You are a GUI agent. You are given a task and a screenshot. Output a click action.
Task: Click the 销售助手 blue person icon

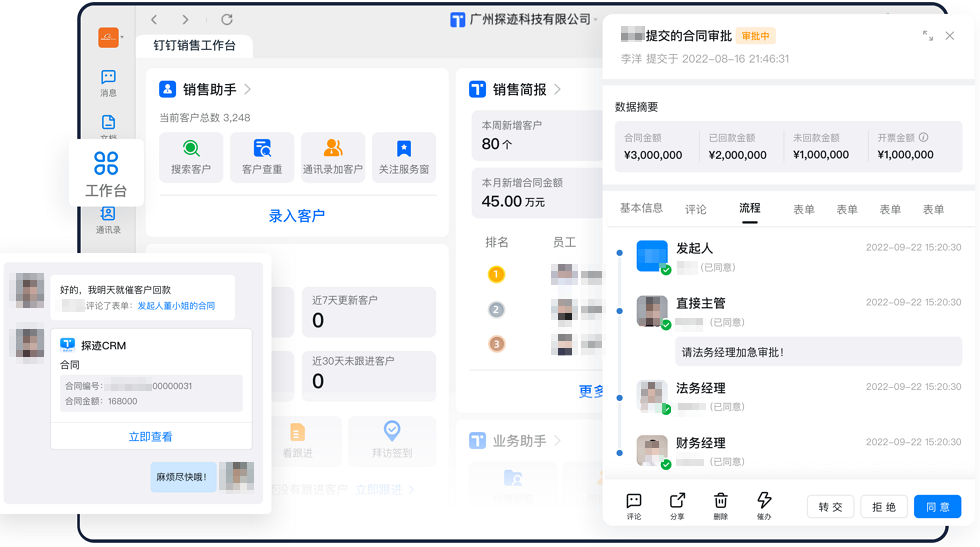point(168,89)
